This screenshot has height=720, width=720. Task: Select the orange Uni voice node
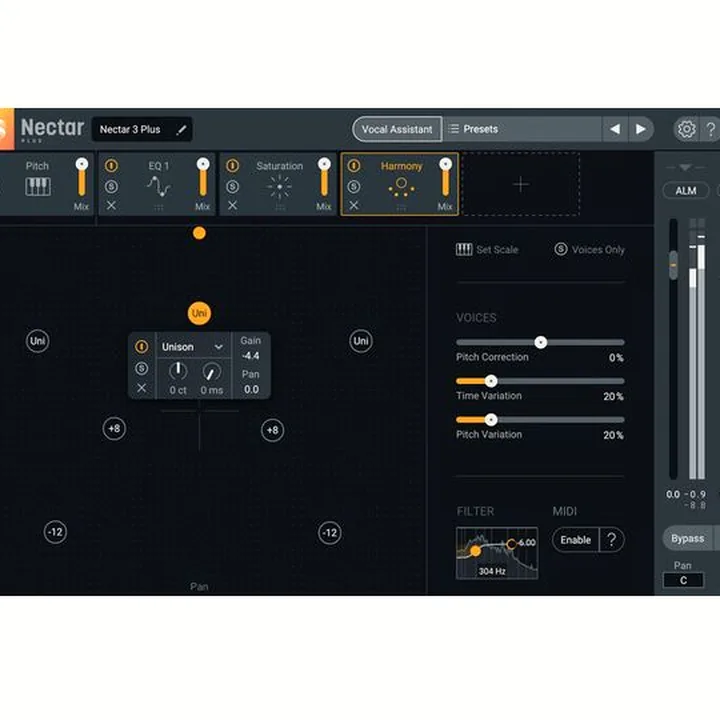coord(199,313)
